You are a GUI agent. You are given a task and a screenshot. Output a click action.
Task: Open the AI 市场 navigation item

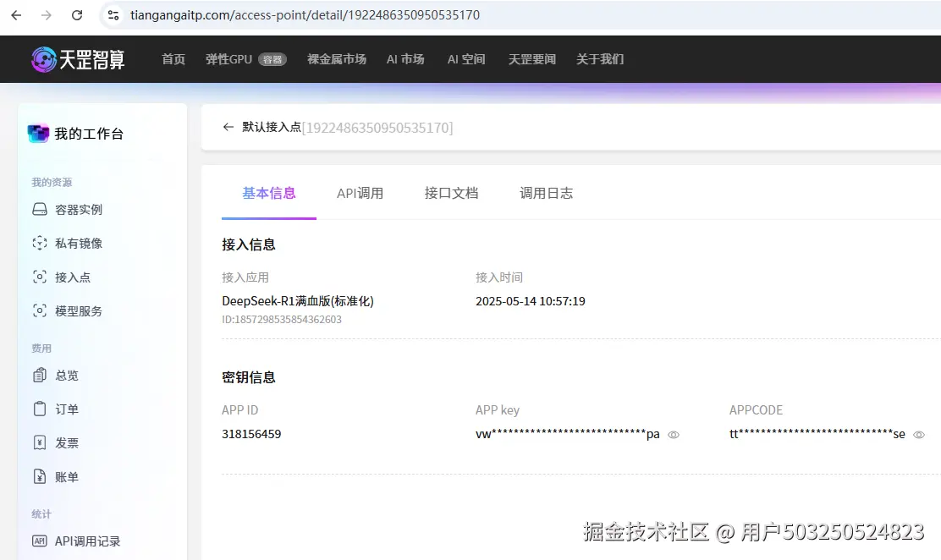pos(405,59)
